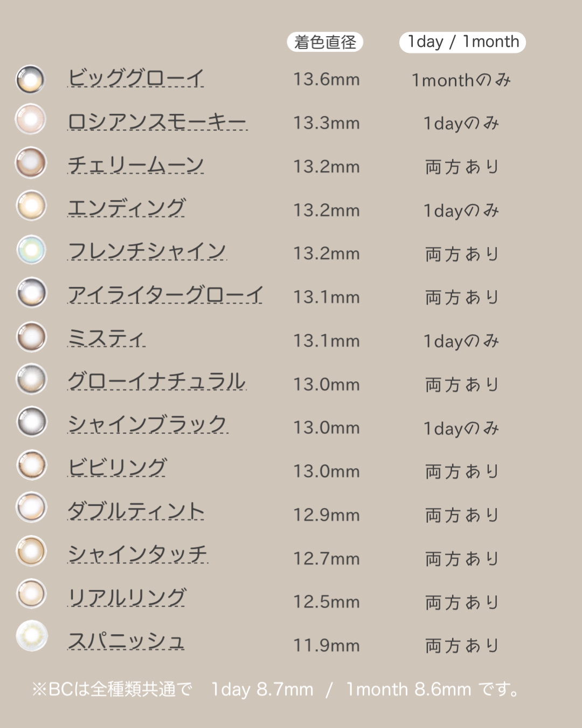
Task: Click the ミスティ lens icon
Action: pyautogui.click(x=31, y=336)
